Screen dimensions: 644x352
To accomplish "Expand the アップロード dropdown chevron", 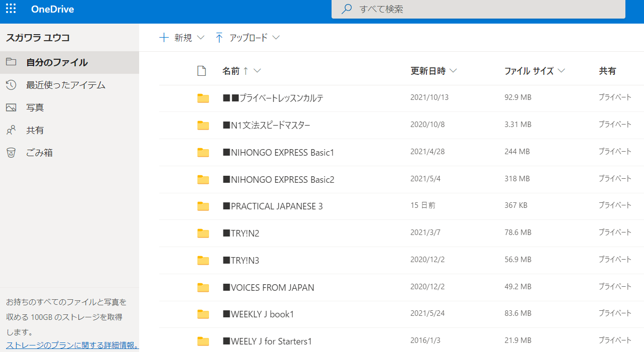I will (x=276, y=38).
